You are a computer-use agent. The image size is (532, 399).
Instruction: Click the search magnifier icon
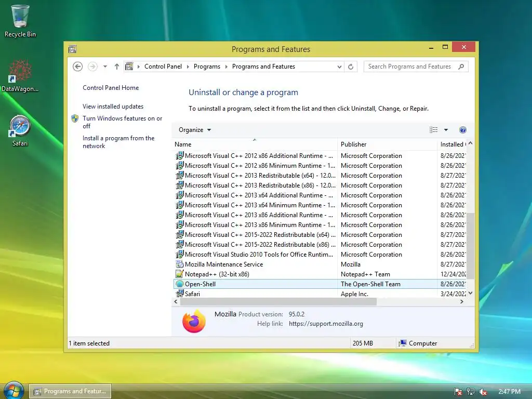pos(461,66)
